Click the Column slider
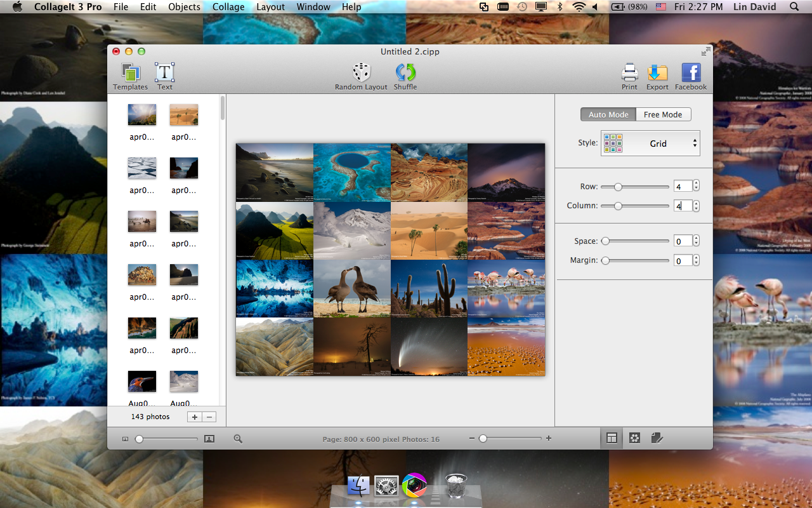This screenshot has height=508, width=812. coord(635,206)
